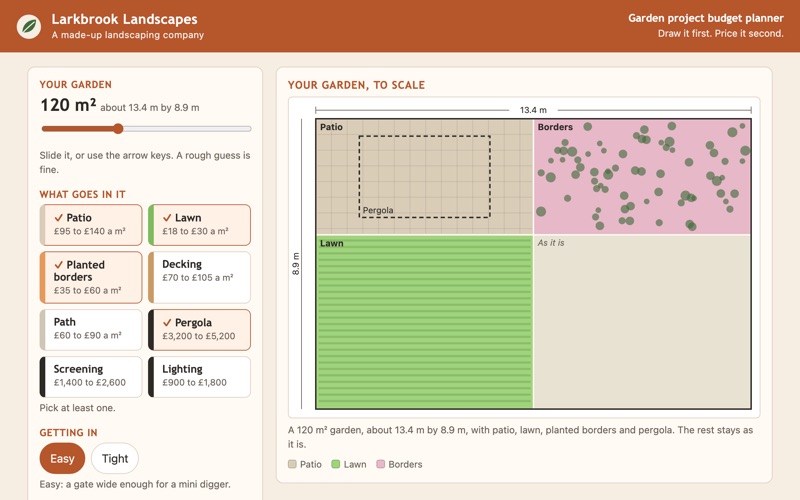The height and width of the screenshot is (500, 800).
Task: Click the '8.9 m' height dimension label
Action: pyautogui.click(x=296, y=264)
